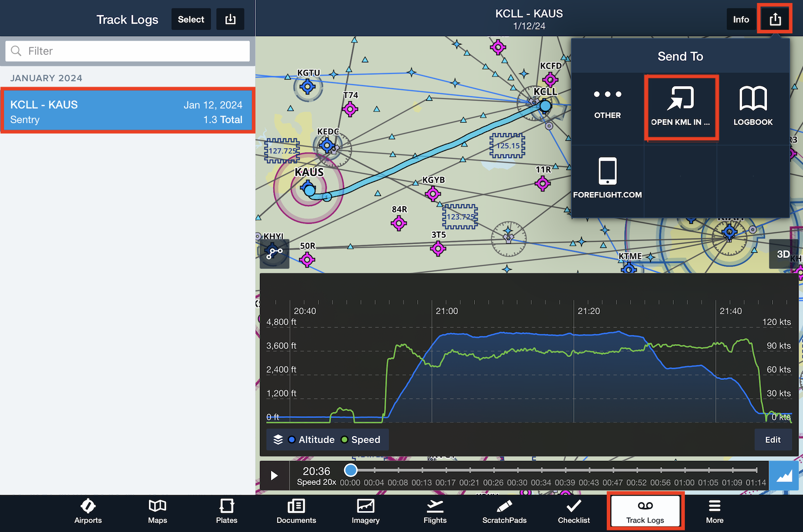Open the ScratchPads tab
803x532 pixels.
[504, 512]
